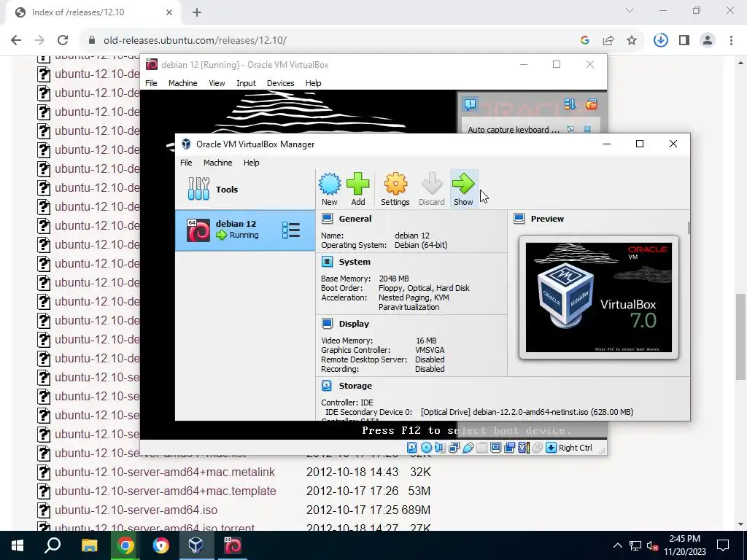
Task: Open Chrome three-dot menu
Action: coord(731,41)
